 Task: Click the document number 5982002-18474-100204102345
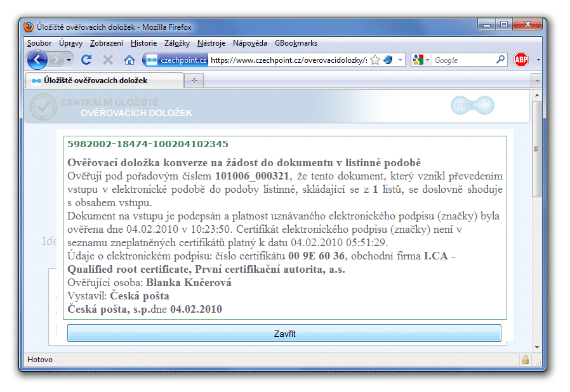tap(148, 144)
